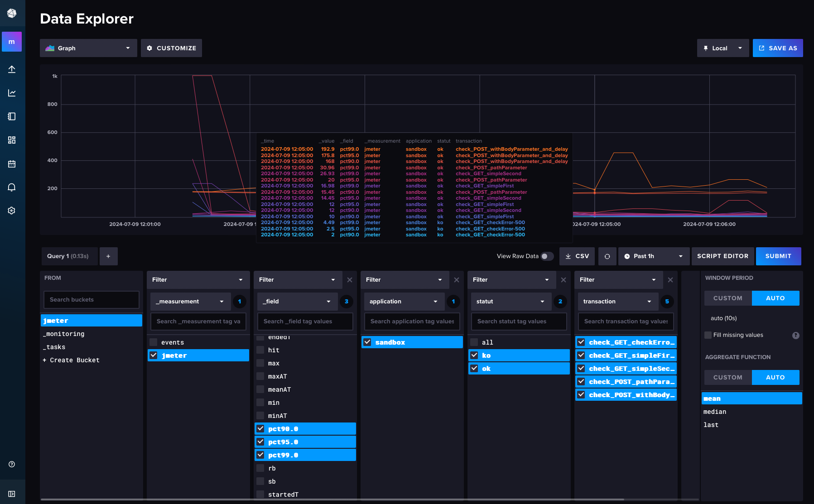
Task: Open the SCRIPT EDITOR
Action: (x=723, y=256)
